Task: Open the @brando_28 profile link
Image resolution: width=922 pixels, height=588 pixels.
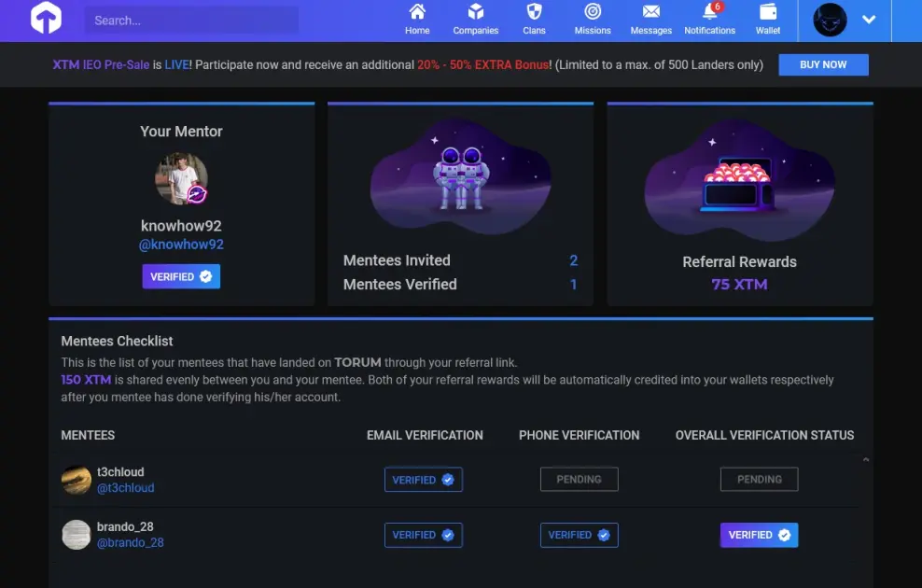Action: [130, 542]
